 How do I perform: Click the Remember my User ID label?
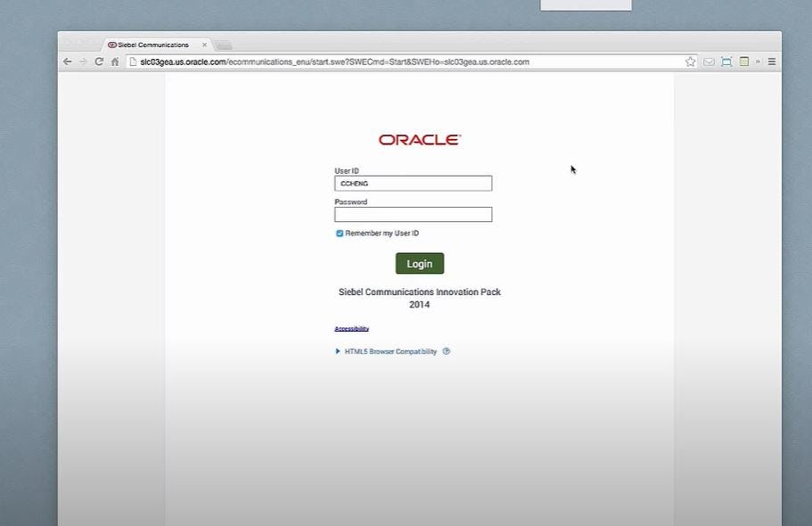click(x=382, y=234)
